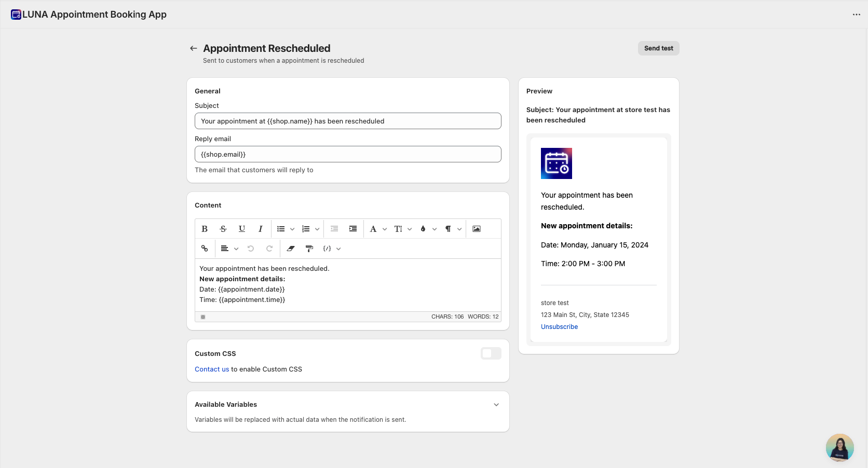
Task: Click into the Subject input field
Action: pos(348,121)
